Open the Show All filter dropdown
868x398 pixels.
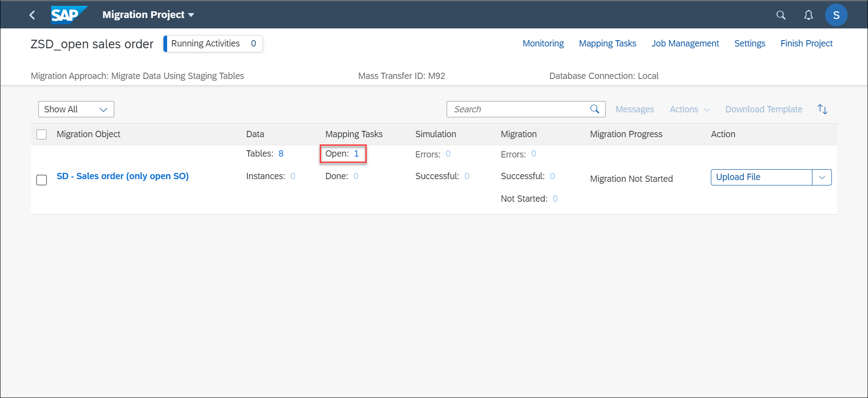click(76, 109)
